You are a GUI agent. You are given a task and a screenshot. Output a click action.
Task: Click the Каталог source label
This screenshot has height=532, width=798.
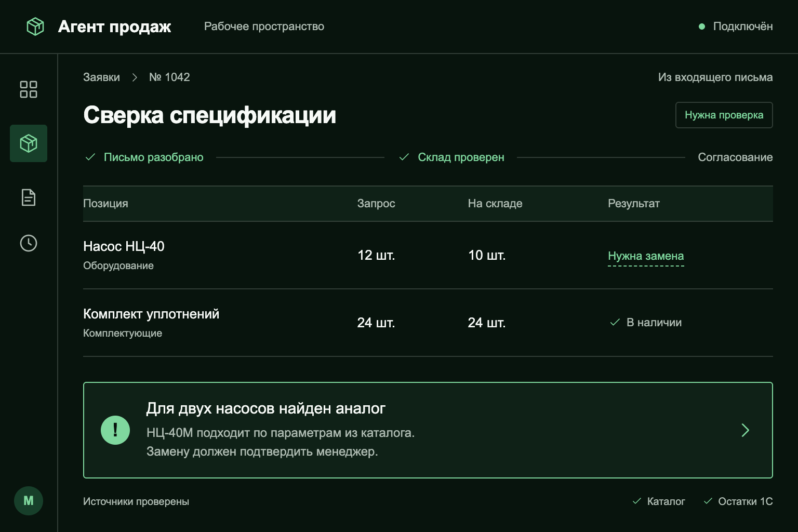[x=666, y=501]
